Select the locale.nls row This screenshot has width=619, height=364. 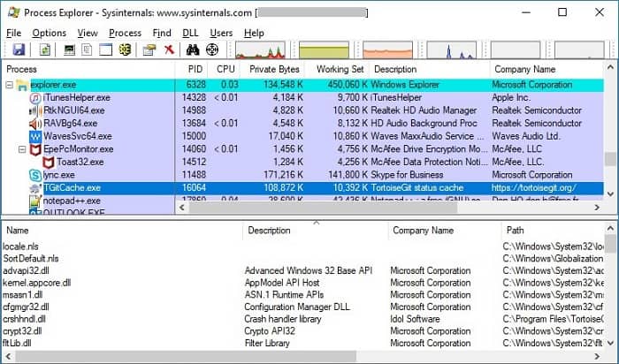[x=303, y=246]
